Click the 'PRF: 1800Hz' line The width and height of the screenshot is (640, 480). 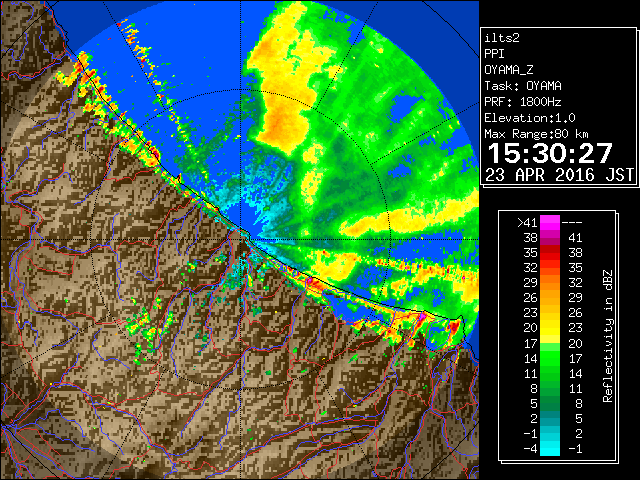point(523,102)
